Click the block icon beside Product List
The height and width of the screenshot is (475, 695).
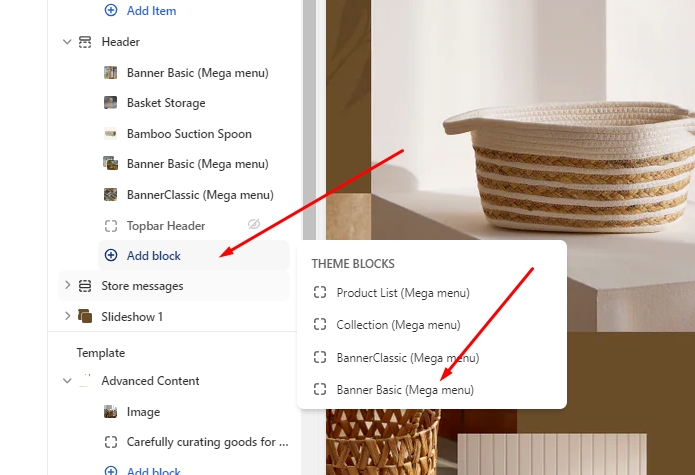click(320, 293)
